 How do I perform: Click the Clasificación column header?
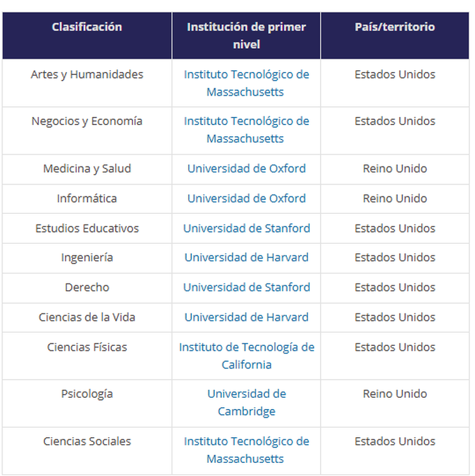[x=87, y=27]
